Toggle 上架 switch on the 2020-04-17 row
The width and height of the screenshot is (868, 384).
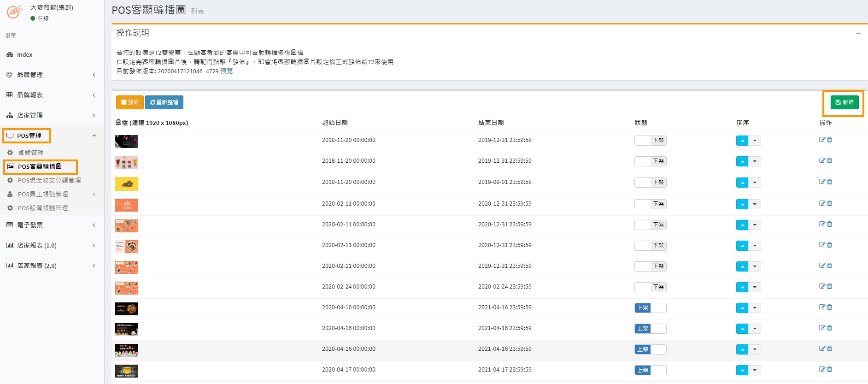(x=650, y=370)
